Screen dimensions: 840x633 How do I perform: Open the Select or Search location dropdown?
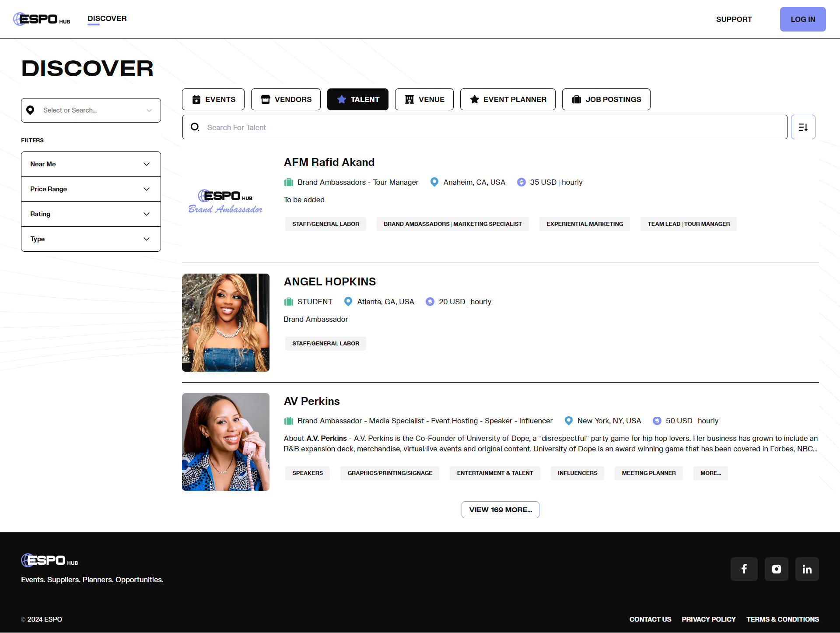pyautogui.click(x=91, y=110)
